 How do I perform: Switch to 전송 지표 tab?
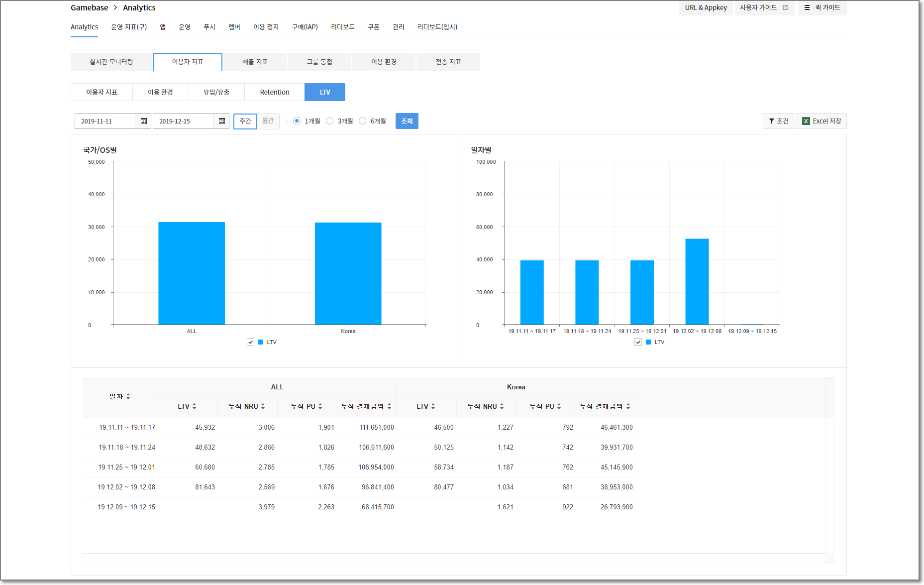(448, 62)
